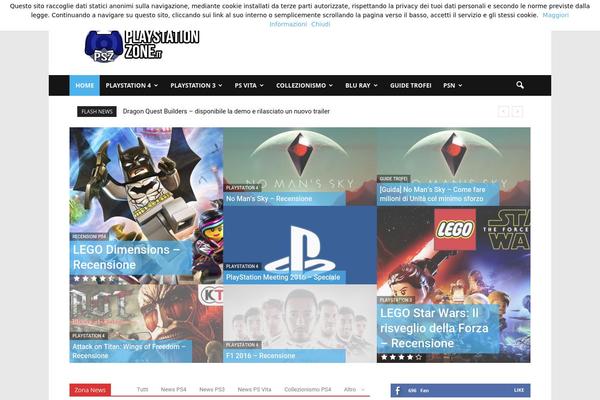The height and width of the screenshot is (400, 600).
Task: Click the PlayStation Zone site logo
Action: pyautogui.click(x=142, y=46)
